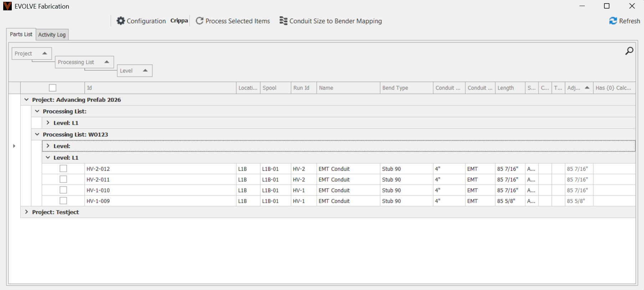Switch to the Activity Log tab
Screen dimensions: 644x290
[x=52, y=35]
